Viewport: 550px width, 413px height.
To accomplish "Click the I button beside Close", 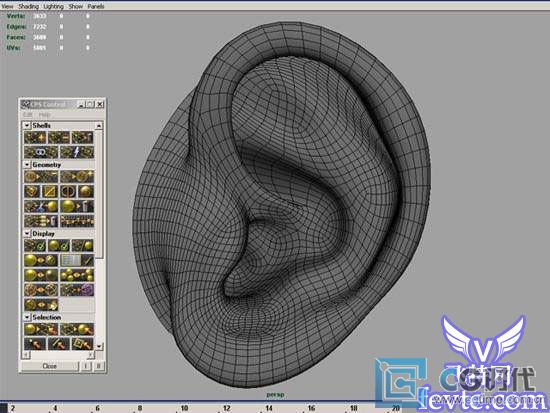I will click(x=86, y=366).
